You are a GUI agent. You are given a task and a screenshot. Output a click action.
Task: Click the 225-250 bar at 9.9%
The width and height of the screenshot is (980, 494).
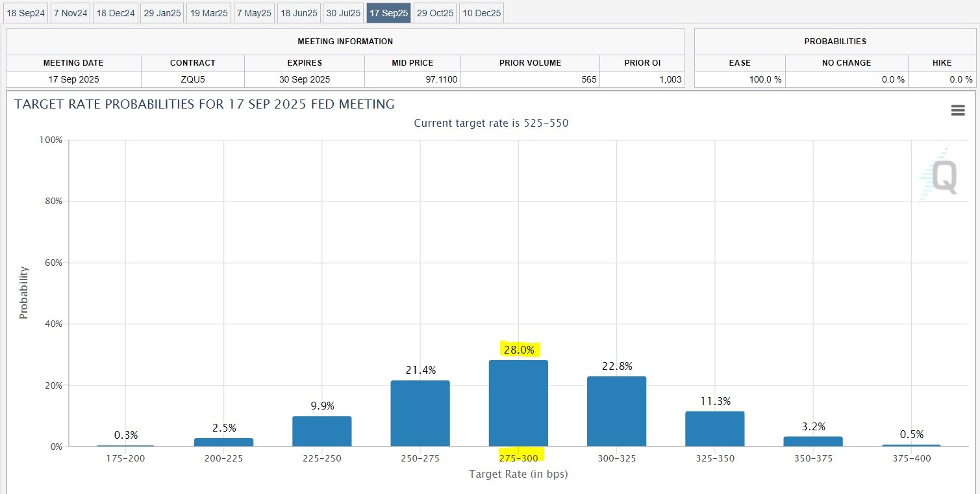click(322, 431)
